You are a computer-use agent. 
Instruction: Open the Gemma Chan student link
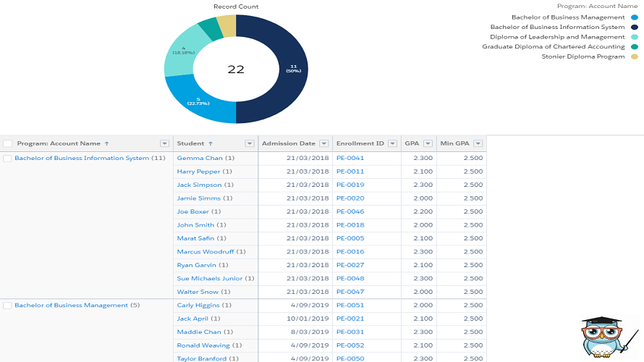click(x=200, y=158)
